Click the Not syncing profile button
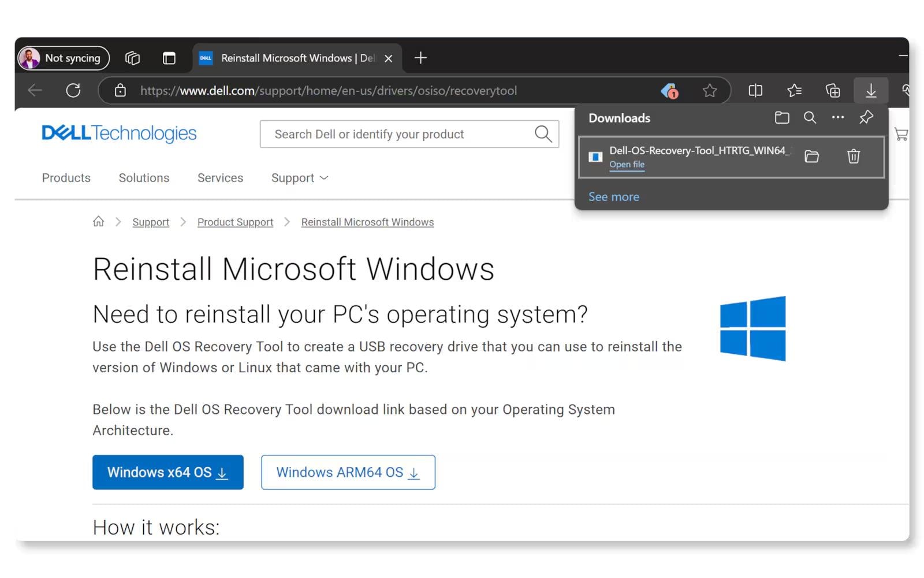 [x=64, y=58]
